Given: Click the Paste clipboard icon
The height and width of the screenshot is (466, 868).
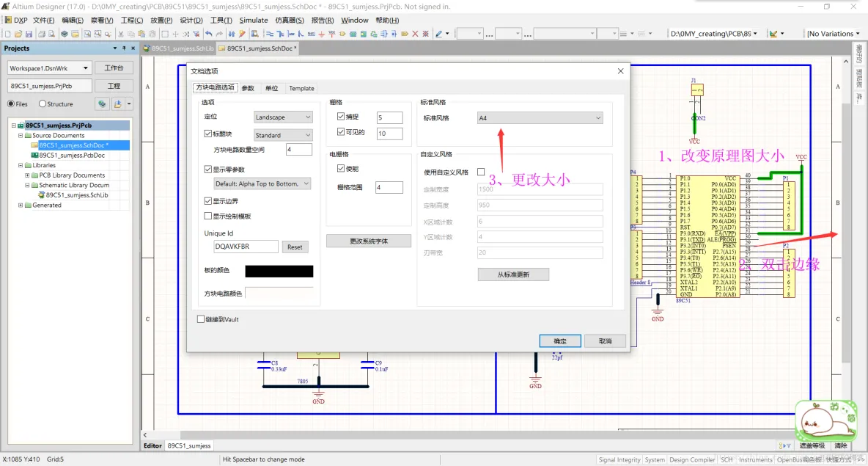Looking at the screenshot, I should click(141, 34).
